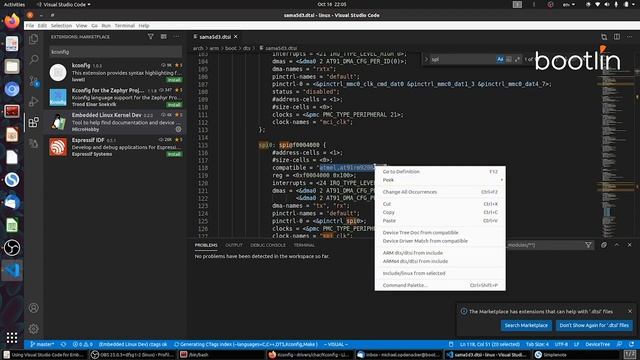Toggle Use Regular Expression in find widget

click(517, 59)
